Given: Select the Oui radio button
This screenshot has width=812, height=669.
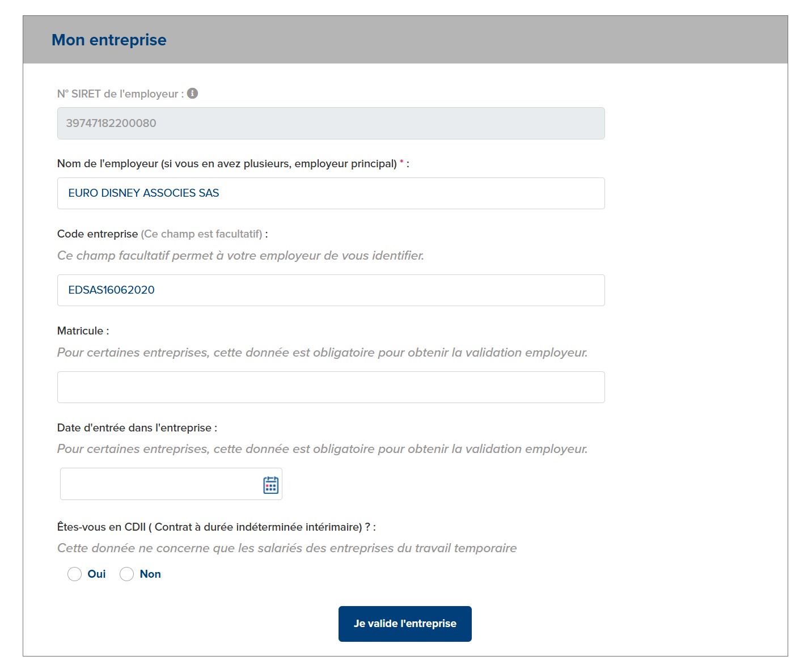Looking at the screenshot, I should [x=75, y=574].
